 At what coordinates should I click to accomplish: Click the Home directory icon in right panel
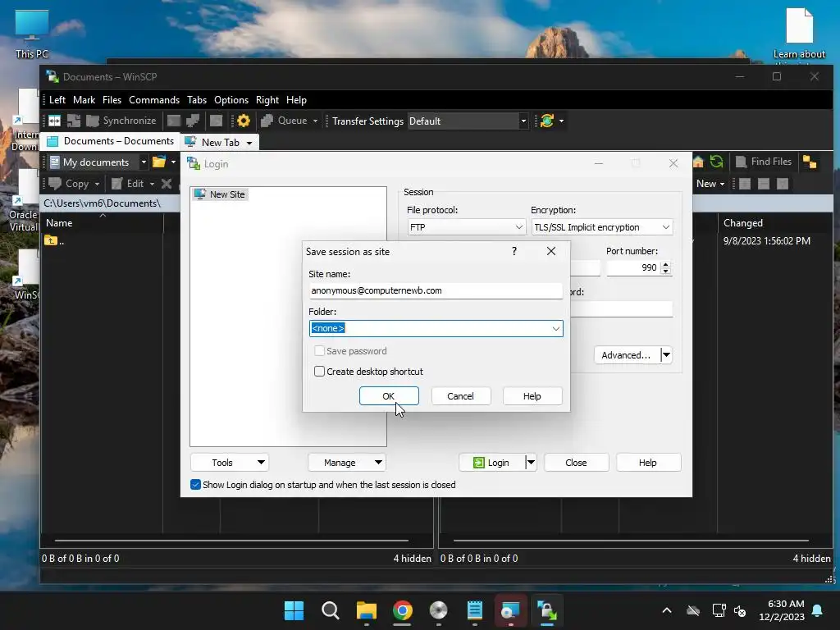click(x=698, y=162)
